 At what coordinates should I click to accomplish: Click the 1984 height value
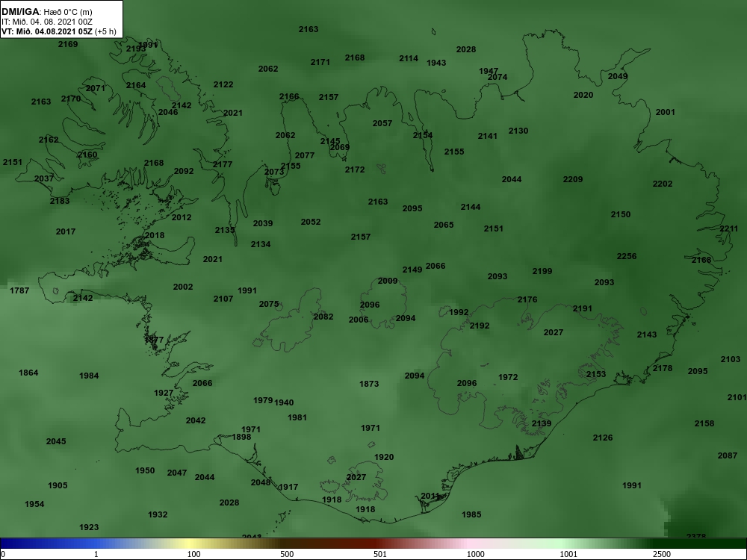click(89, 376)
